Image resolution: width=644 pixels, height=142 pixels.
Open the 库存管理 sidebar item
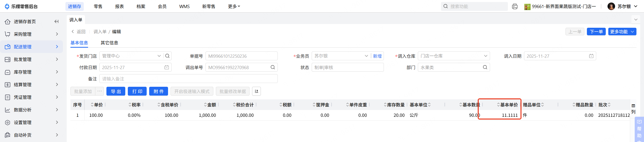31,72
